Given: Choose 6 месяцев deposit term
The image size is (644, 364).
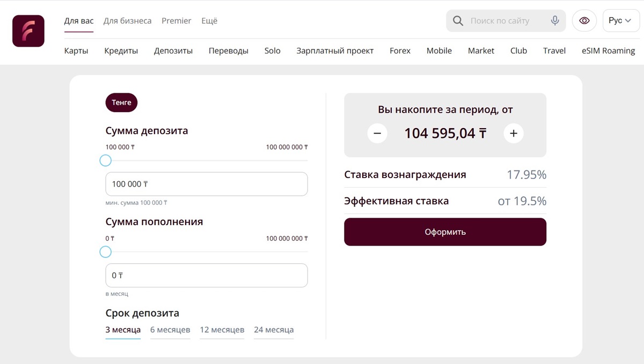Looking at the screenshot, I should [170, 330].
